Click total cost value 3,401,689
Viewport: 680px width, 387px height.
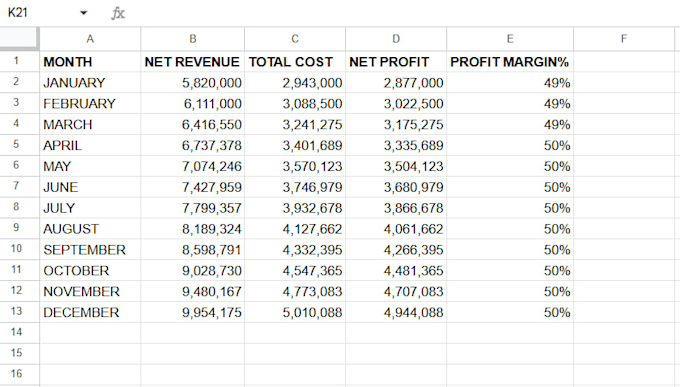[295, 145]
